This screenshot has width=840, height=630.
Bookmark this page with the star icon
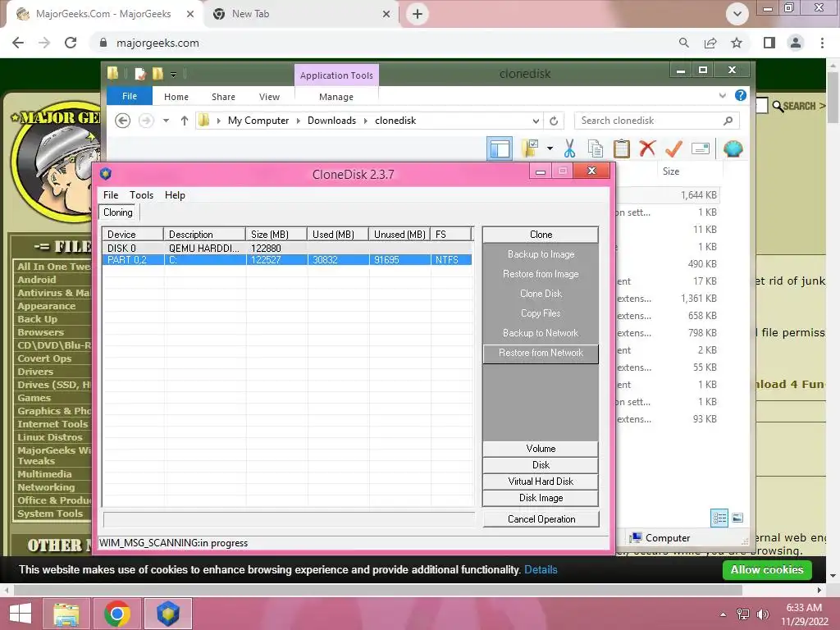(737, 43)
